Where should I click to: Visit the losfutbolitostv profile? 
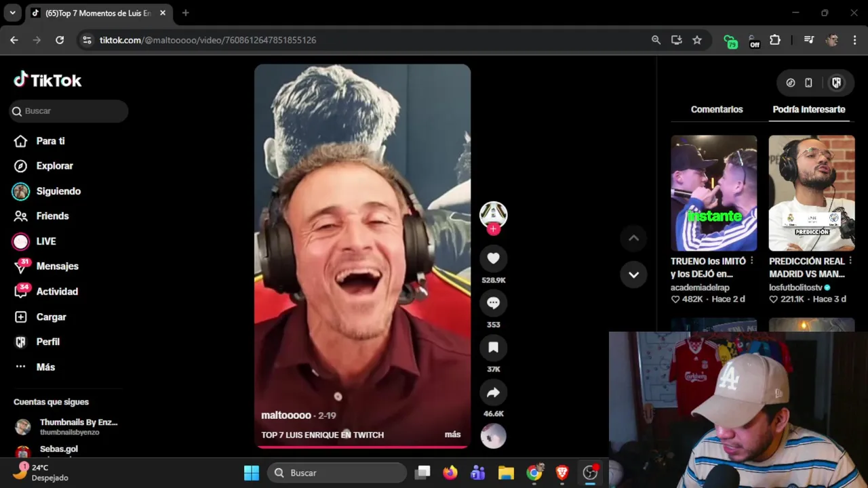[x=795, y=287]
